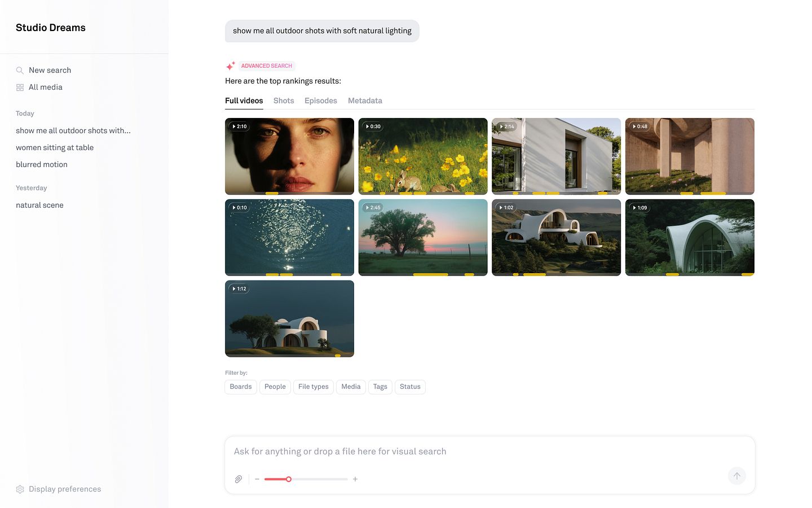812x508 pixels.
Task: Toggle the Tags filter chip
Action: click(380, 387)
